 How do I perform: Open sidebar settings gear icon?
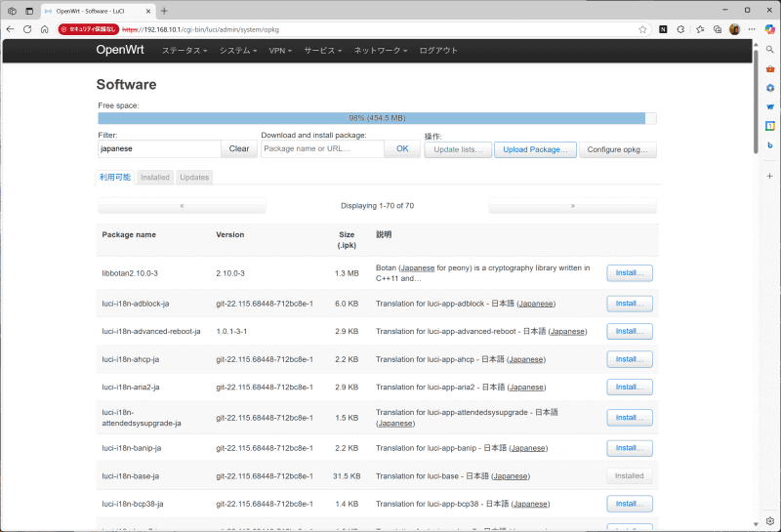point(770,521)
